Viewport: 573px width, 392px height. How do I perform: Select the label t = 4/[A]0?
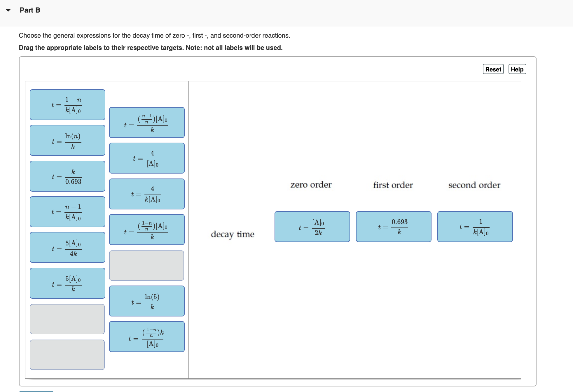tap(147, 158)
